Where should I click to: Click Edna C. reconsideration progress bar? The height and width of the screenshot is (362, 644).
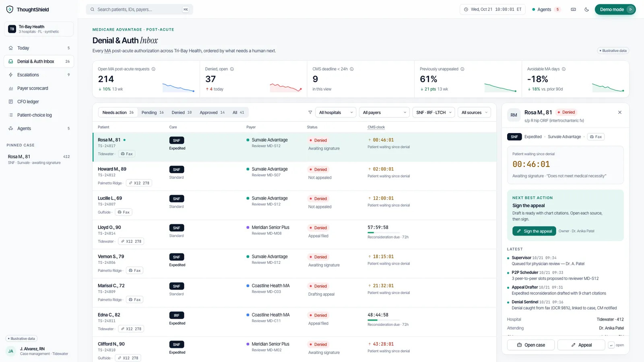(384, 320)
